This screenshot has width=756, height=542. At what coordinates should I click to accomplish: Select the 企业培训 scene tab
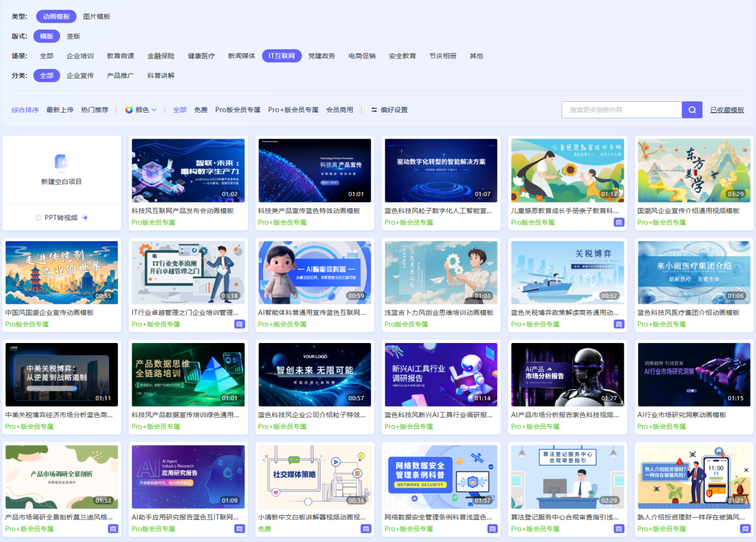(x=80, y=56)
